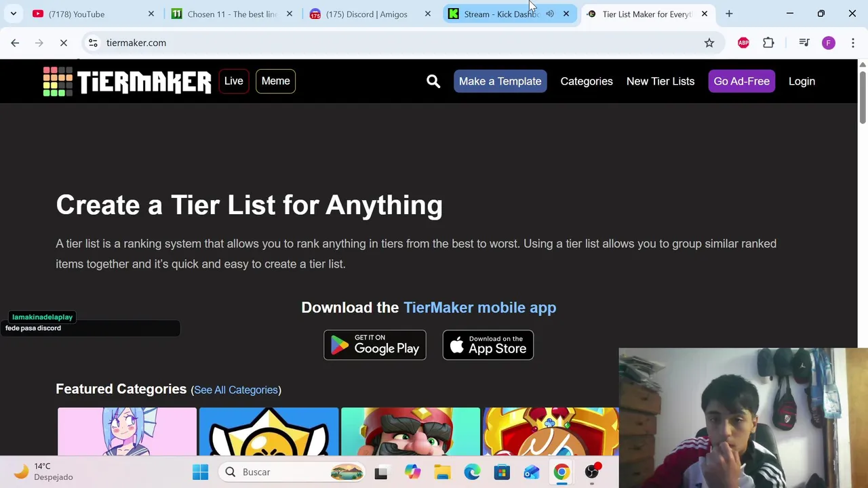Click the taskbar Buscar search box
The height and width of the screenshot is (488, 868).
[x=292, y=472]
